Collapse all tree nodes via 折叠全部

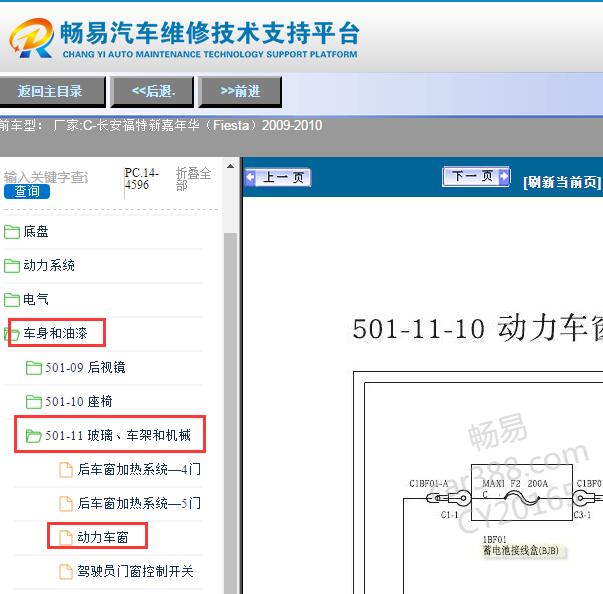(193, 179)
